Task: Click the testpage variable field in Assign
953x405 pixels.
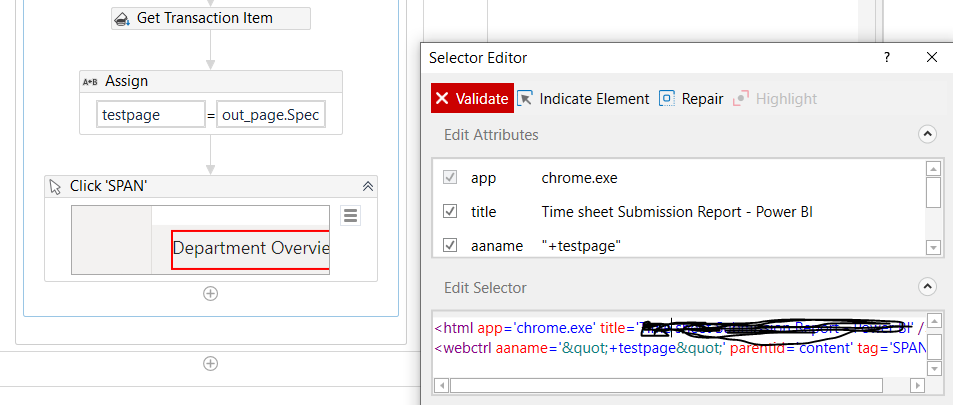Action: tap(150, 115)
